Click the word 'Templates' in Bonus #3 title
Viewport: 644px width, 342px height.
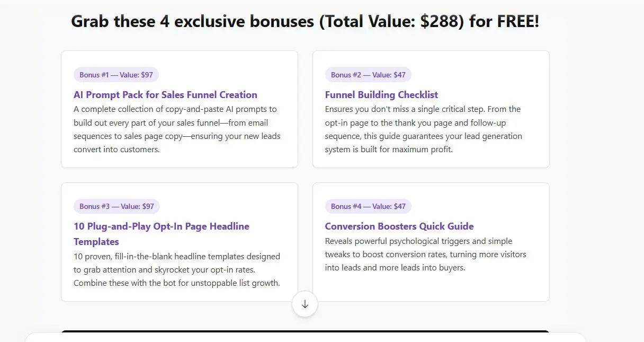pos(96,242)
